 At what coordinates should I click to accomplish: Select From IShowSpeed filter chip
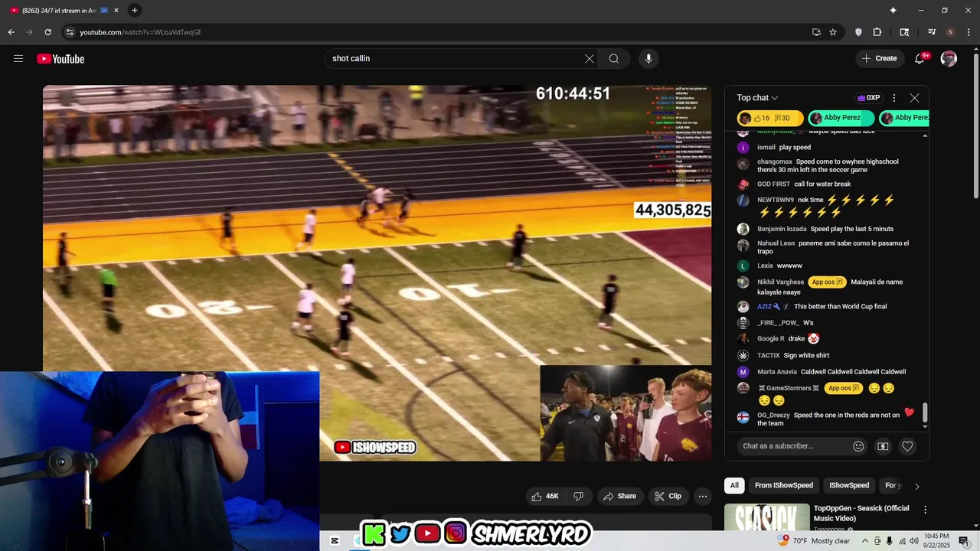tap(784, 485)
